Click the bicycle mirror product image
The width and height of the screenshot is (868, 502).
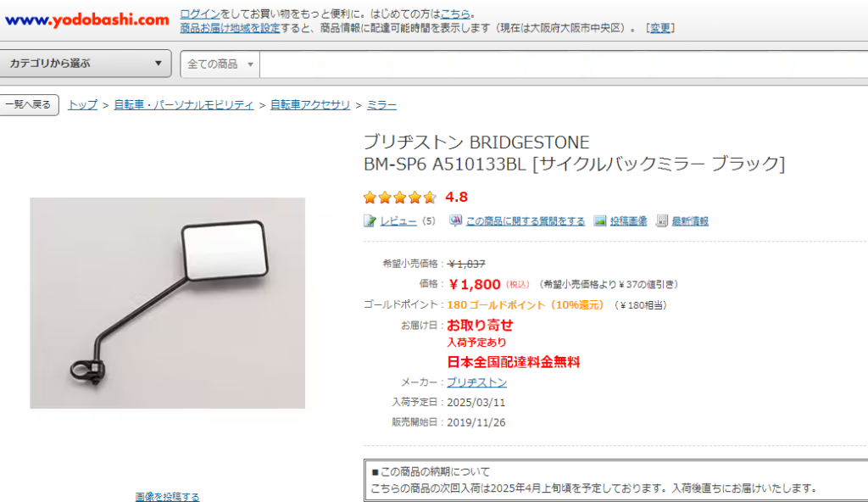pos(167,303)
